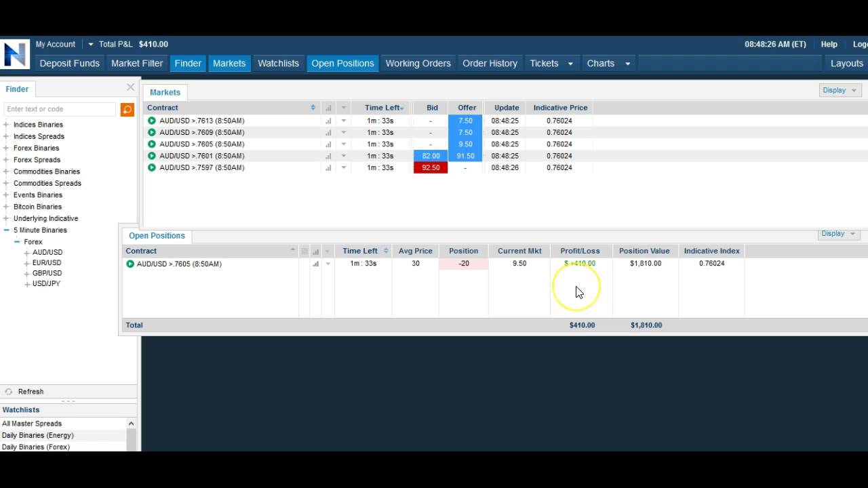The width and height of the screenshot is (868, 488).
Task: Click the Refresh icon in Finder
Action: point(9,392)
